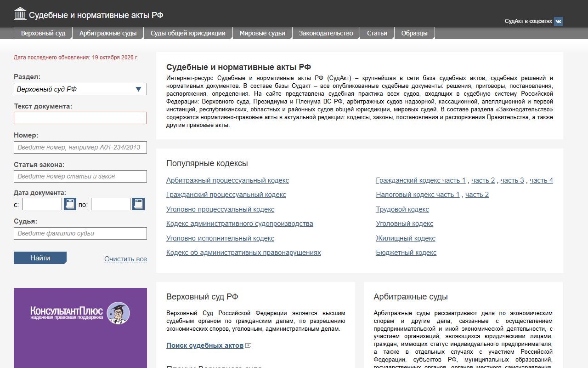Screen dimensions: 588x368
Task: Open calendar for start date field
Action: (70, 204)
